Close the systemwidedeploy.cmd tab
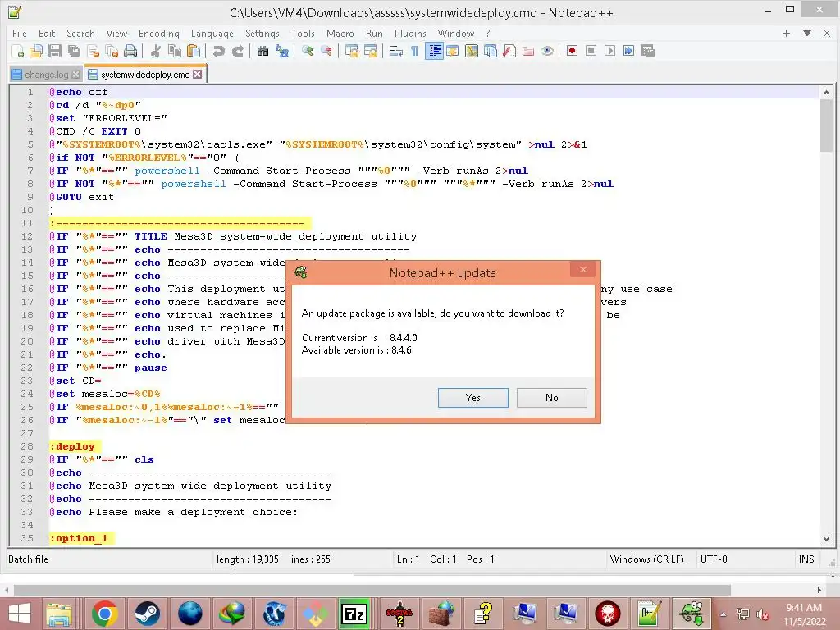This screenshot has width=840, height=630. (198, 74)
